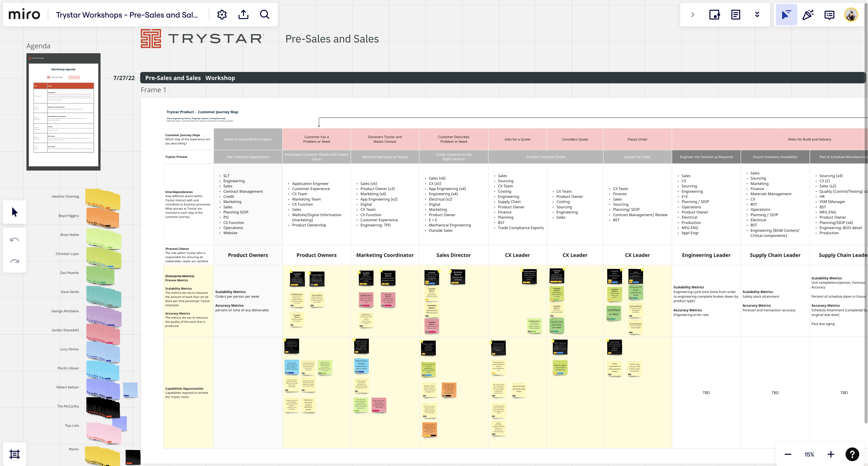The width and height of the screenshot is (868, 466).
Task: Click the 'Engineering Leader' owner cell
Action: (706, 255)
